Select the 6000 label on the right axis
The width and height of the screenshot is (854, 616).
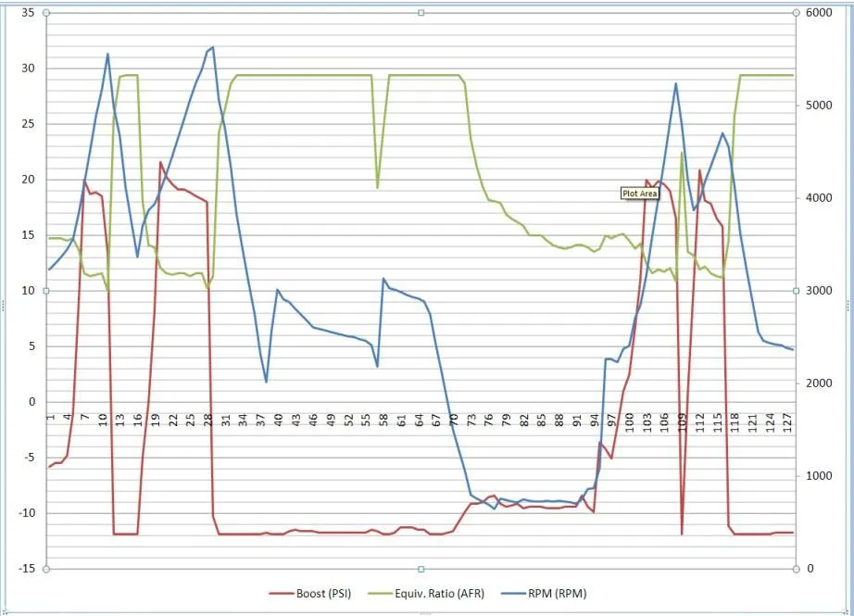tap(819, 13)
